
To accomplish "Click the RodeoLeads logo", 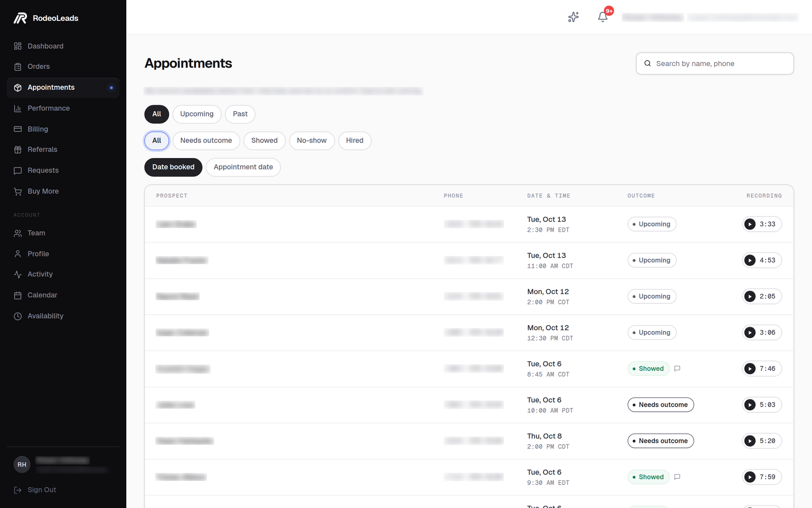I will click(46, 18).
